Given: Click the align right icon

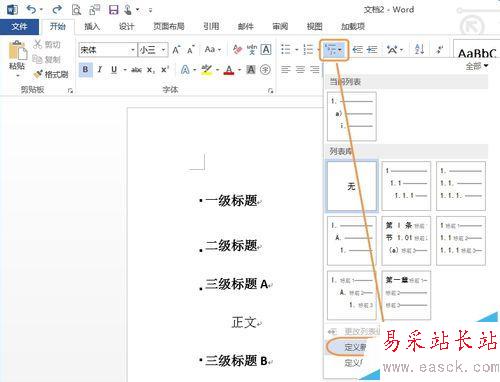Looking at the screenshot, I should pyautogui.click(x=314, y=69).
